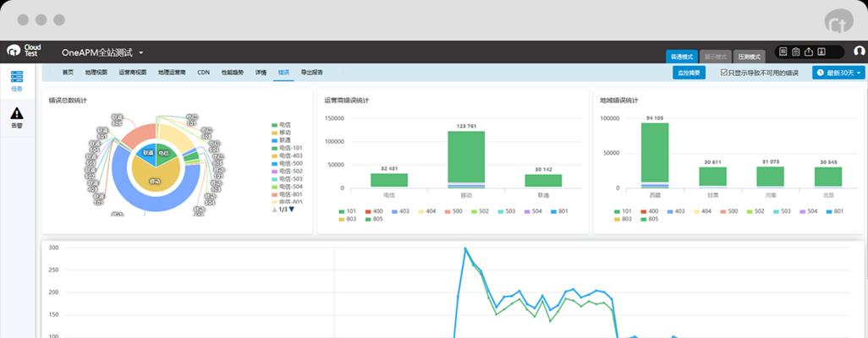Switch to the 首页 tab

point(68,73)
